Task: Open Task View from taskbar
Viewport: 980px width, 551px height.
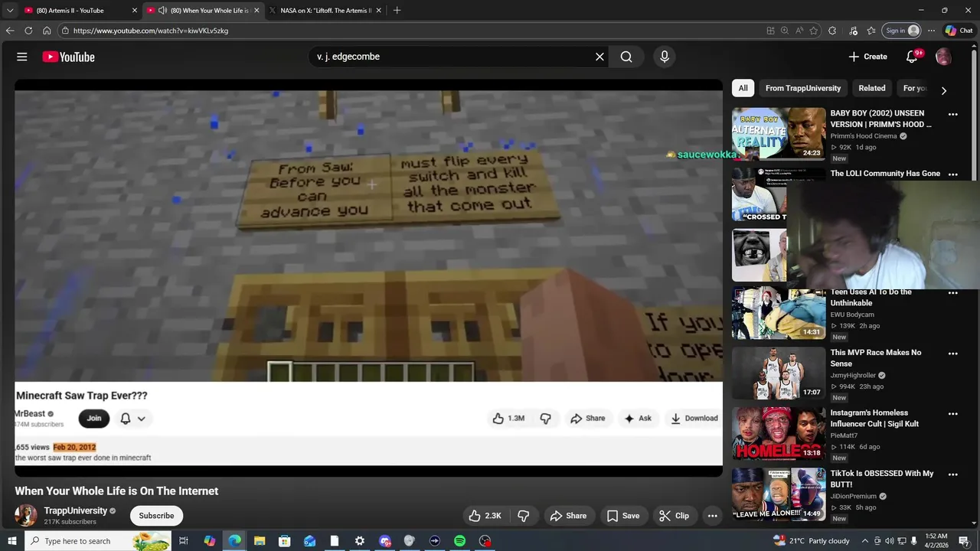Action: click(x=184, y=541)
